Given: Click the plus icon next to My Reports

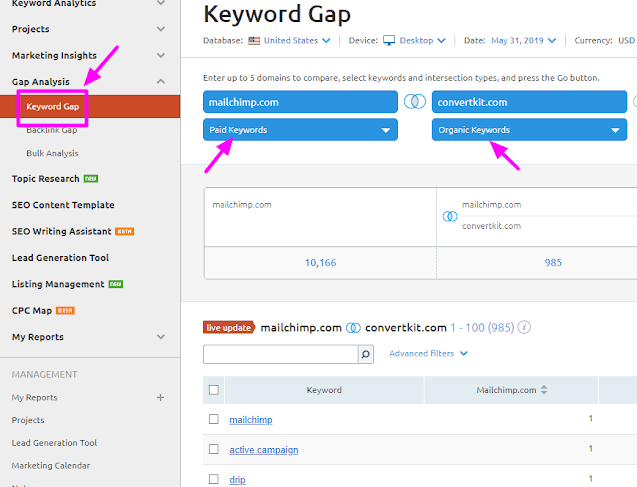Looking at the screenshot, I should (x=160, y=398).
